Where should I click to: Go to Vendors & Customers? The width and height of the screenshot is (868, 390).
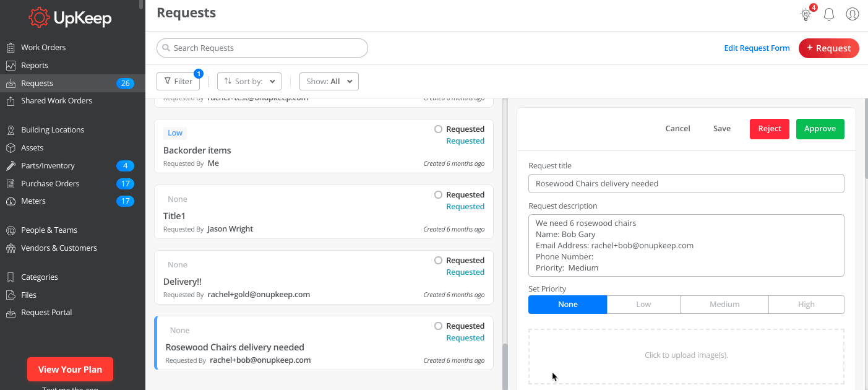tap(59, 248)
